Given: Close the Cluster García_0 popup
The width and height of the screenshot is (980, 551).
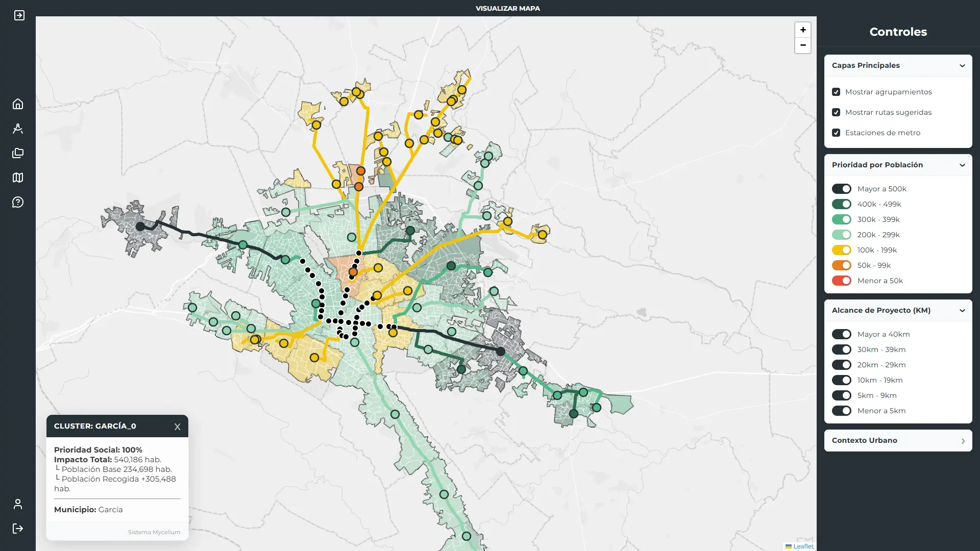Looking at the screenshot, I should [x=177, y=427].
